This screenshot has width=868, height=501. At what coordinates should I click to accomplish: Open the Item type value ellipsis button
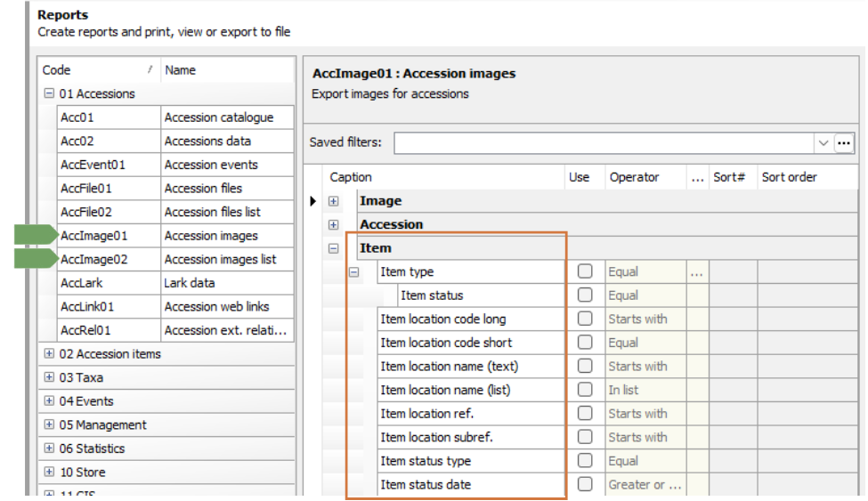point(697,271)
